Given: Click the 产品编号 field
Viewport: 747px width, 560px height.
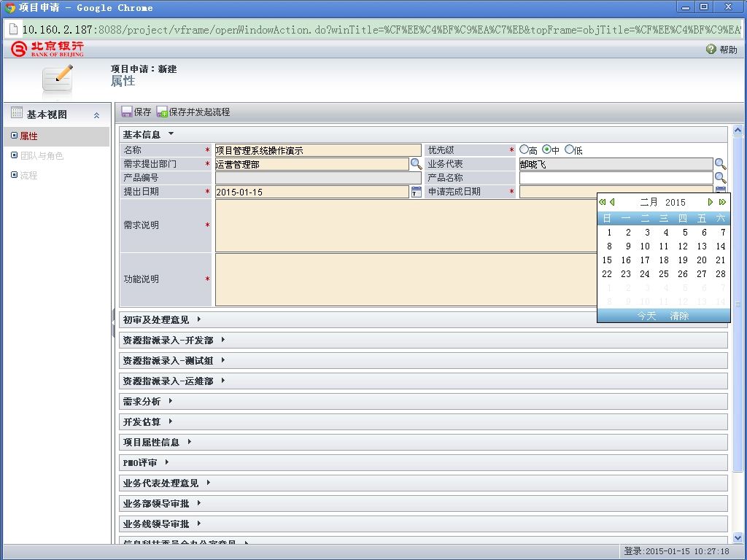Looking at the screenshot, I should pos(318,178).
